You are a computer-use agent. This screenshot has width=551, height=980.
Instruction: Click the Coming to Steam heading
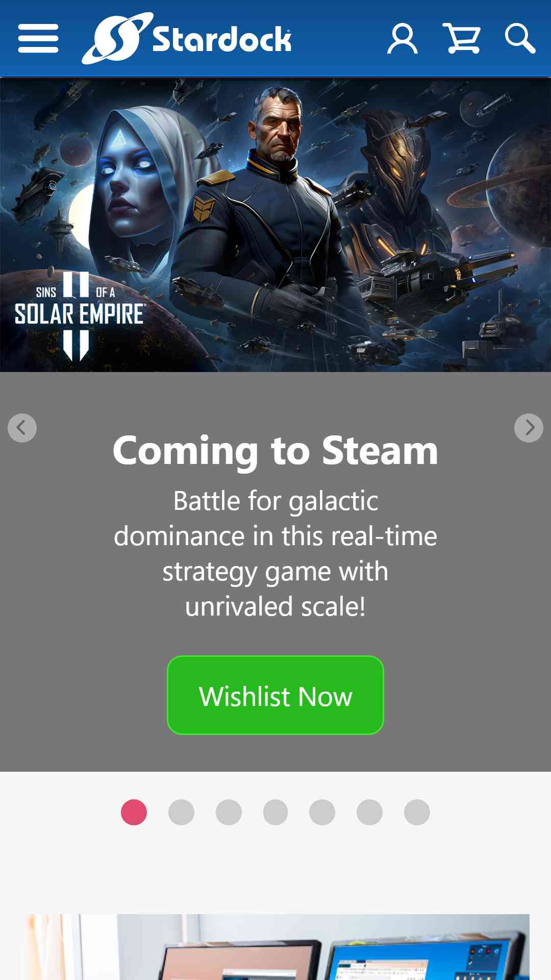(x=275, y=450)
